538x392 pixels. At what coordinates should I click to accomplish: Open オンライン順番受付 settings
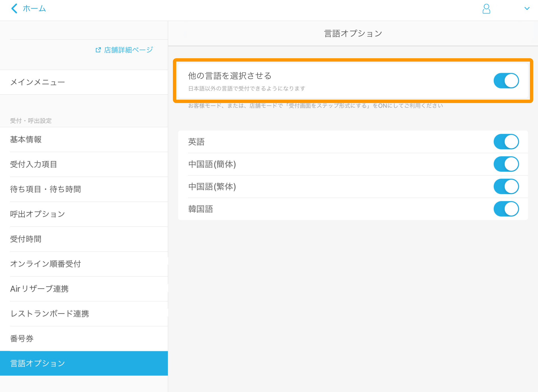click(45, 263)
